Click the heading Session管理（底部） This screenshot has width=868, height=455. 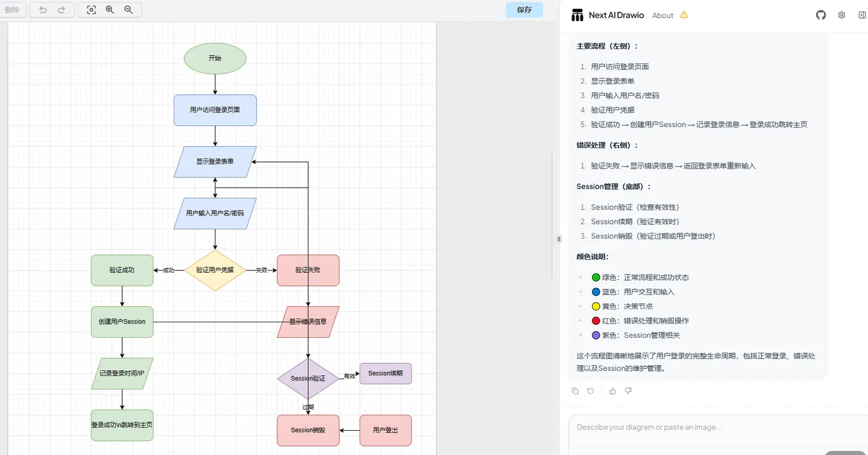pos(614,187)
